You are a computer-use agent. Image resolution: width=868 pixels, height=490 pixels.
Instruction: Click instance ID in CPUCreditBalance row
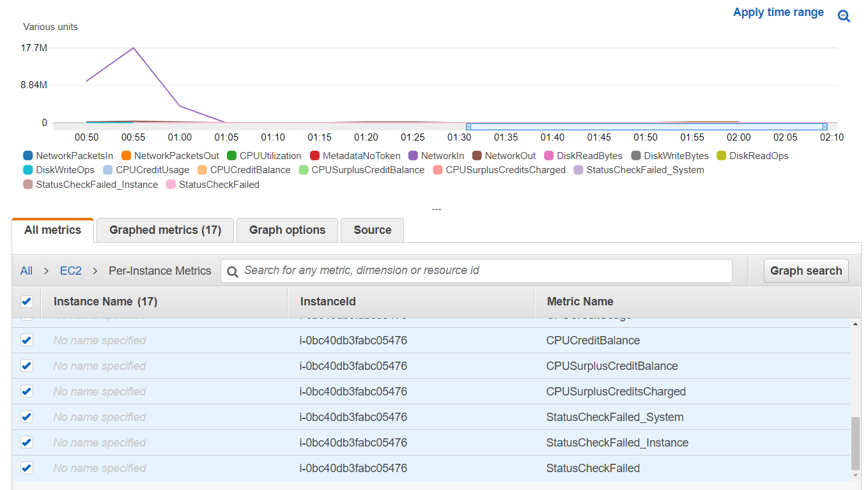pyautogui.click(x=353, y=341)
